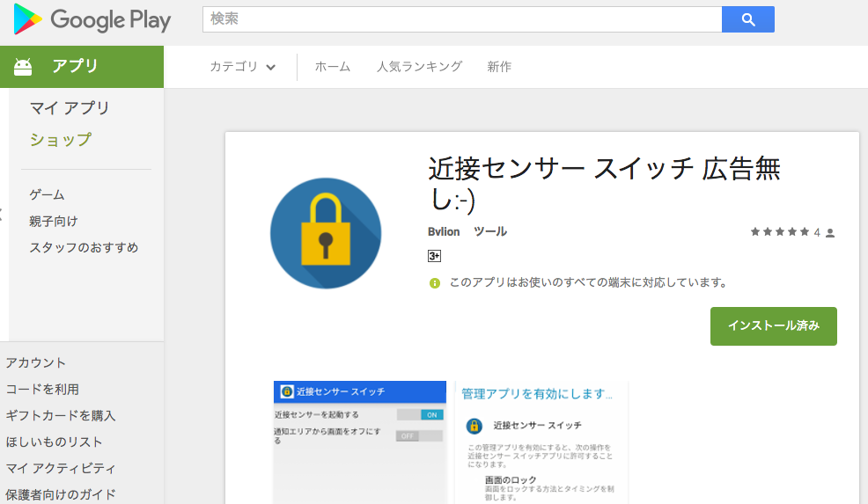Viewport: 868px width, 504px height.
Task: Open the アプリ section header
Action: (82, 67)
